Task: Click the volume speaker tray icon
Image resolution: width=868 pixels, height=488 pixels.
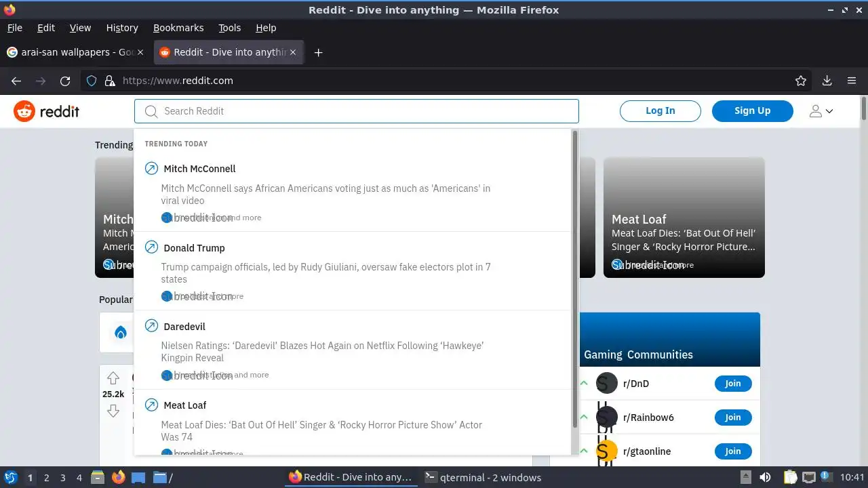Action: (x=765, y=477)
